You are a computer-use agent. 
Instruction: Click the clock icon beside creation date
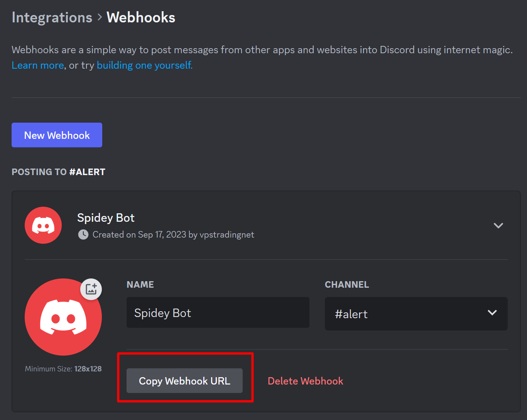[x=83, y=234]
